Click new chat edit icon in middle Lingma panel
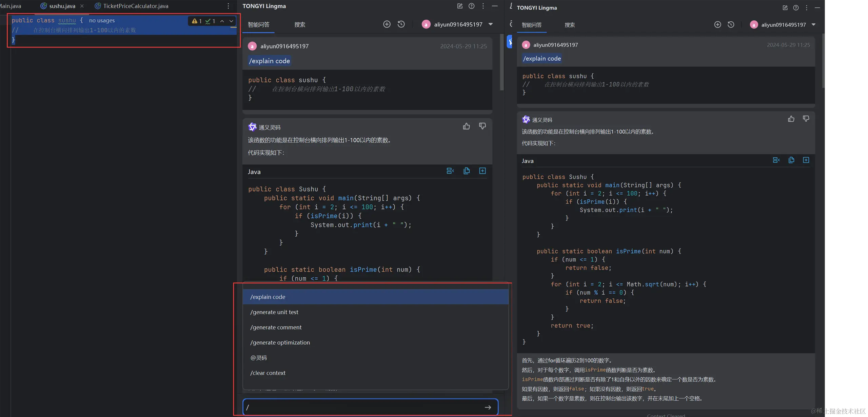The width and height of the screenshot is (868, 417). pyautogui.click(x=460, y=6)
